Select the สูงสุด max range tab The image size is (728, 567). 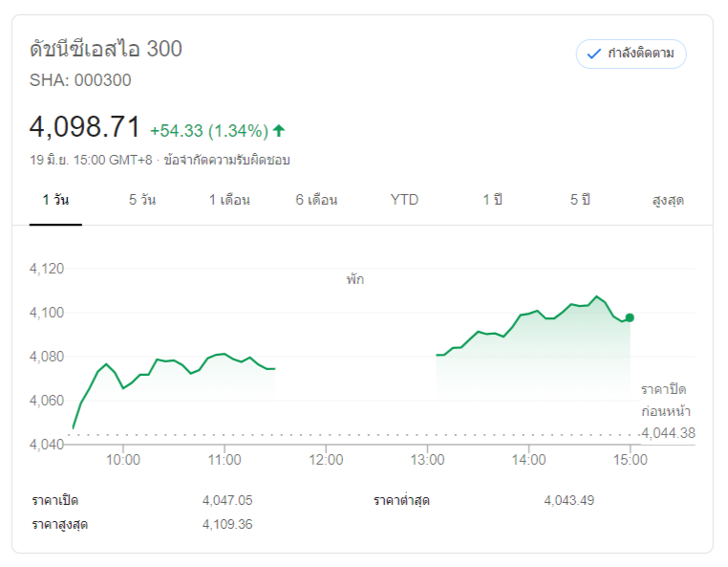[x=668, y=201]
